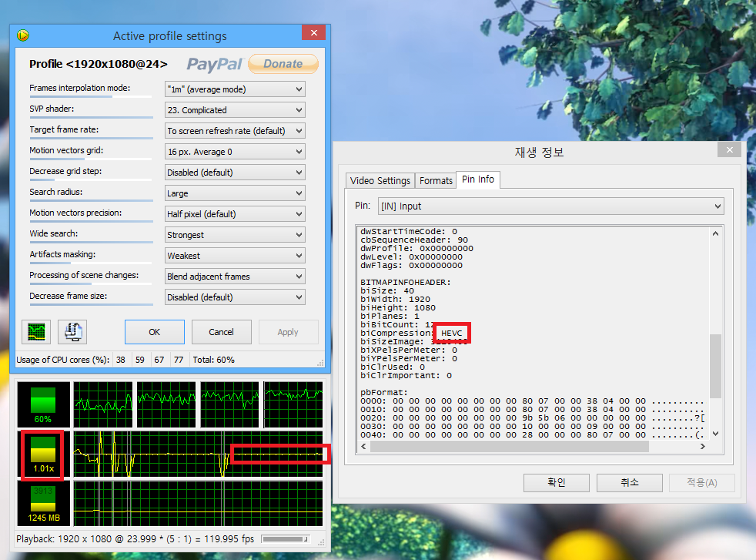Screen dimensions: 756x560
Task: Click the 1245 MB memory gauge
Action: pyautogui.click(x=43, y=503)
